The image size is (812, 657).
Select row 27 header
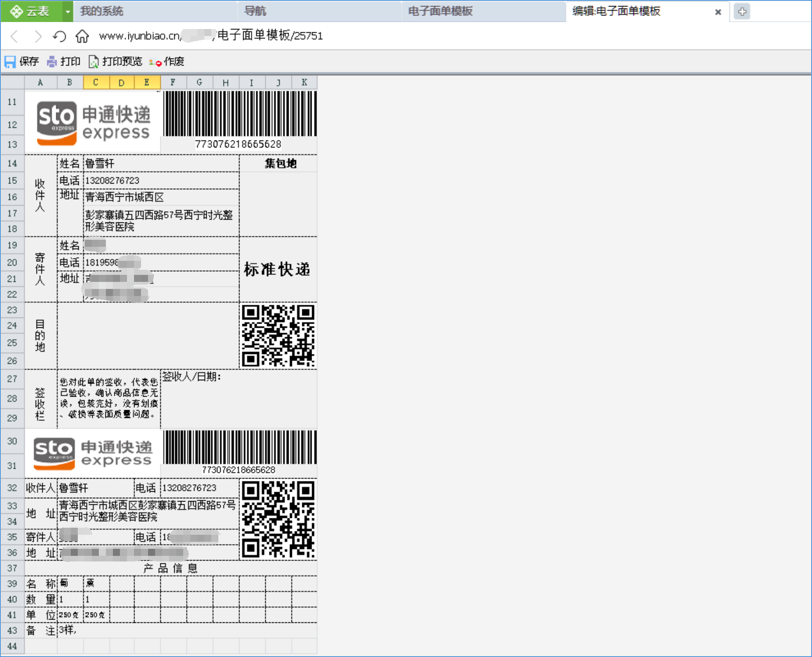[12, 379]
